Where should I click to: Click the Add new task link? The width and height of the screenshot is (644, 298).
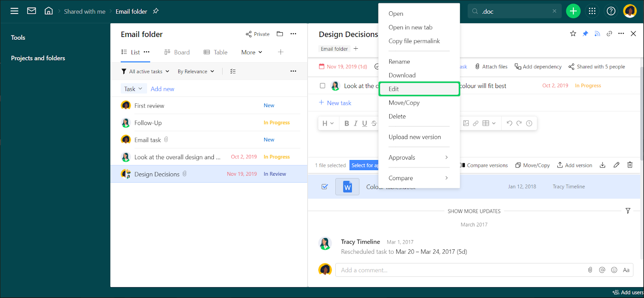[162, 89]
